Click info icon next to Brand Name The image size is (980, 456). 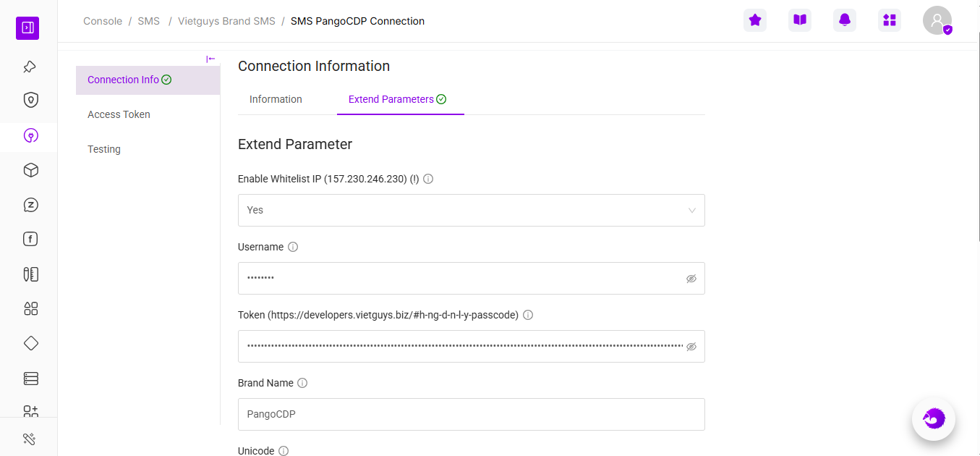tap(302, 383)
